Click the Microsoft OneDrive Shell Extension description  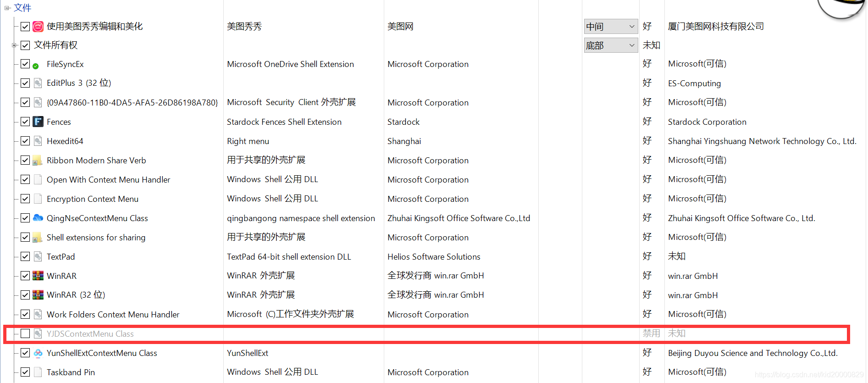290,64
